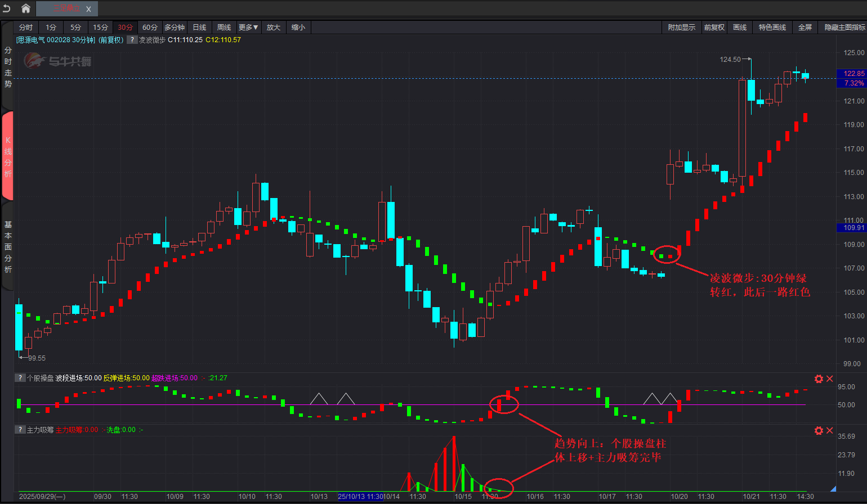Switch to the 日线 daily chart tab
The height and width of the screenshot is (504, 867).
199,28
